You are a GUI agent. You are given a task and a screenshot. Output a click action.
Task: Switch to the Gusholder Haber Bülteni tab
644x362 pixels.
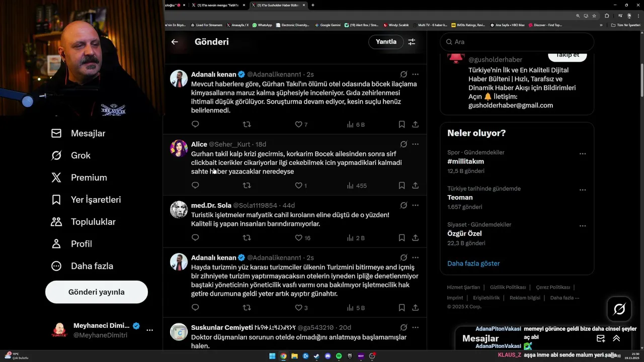point(278,5)
